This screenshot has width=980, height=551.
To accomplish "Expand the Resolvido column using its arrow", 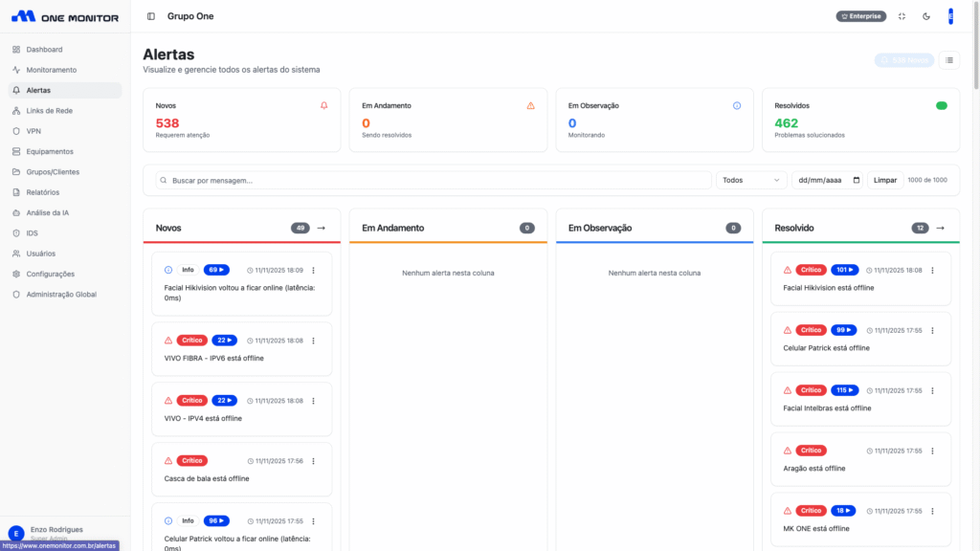I will click(940, 228).
